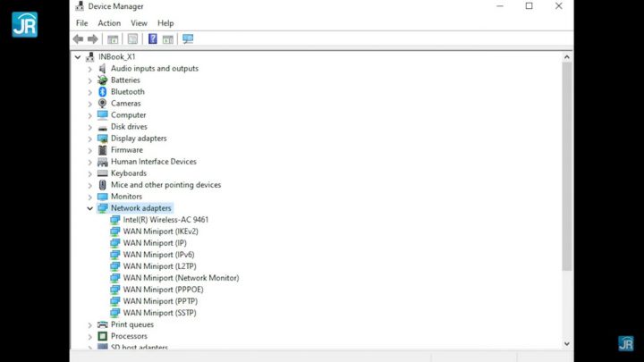Click the Disk drives icon
Image resolution: width=644 pixels, height=362 pixels.
(x=102, y=127)
